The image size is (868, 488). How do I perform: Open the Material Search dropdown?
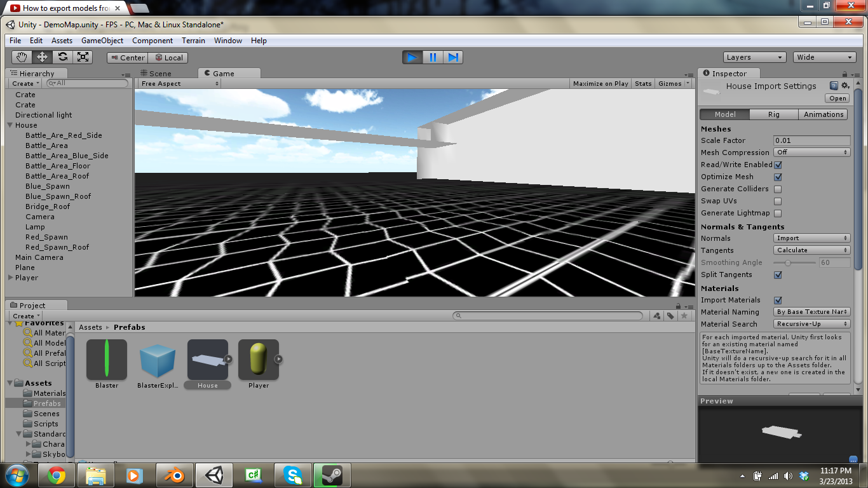tap(811, 324)
